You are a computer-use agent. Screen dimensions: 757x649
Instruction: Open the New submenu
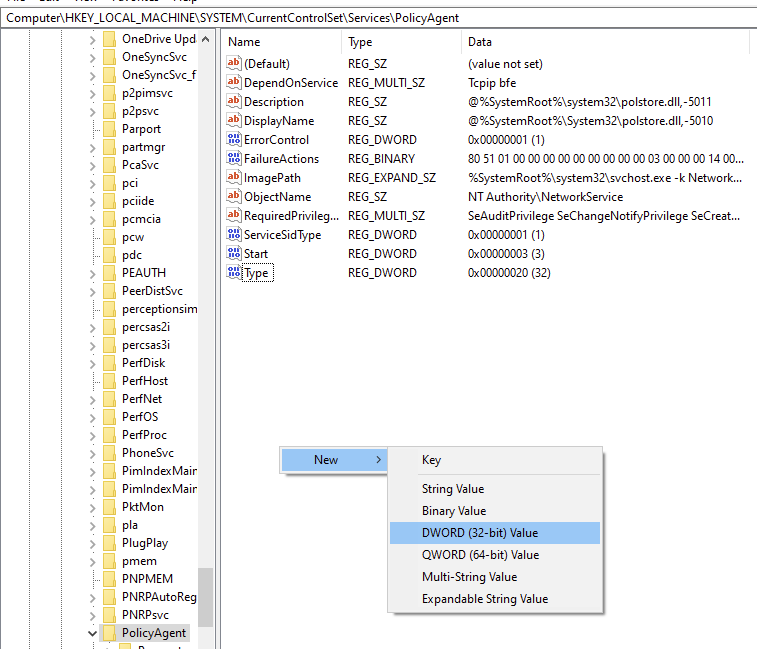[334, 460]
